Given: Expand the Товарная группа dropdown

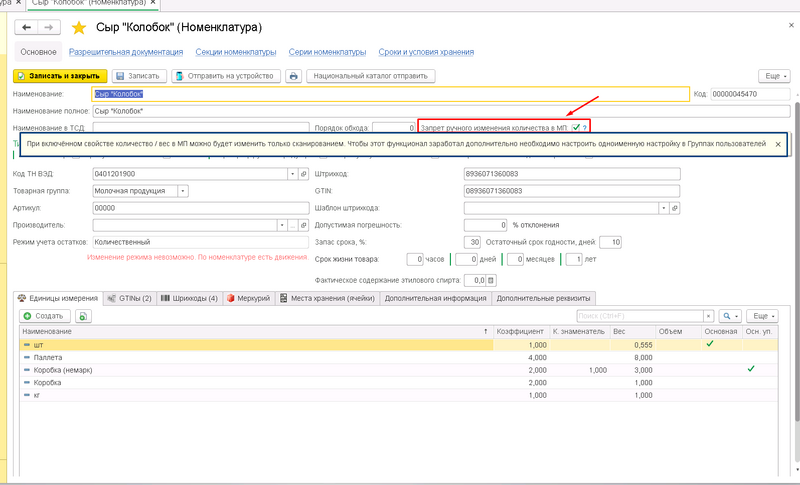Looking at the screenshot, I should coord(183,191).
